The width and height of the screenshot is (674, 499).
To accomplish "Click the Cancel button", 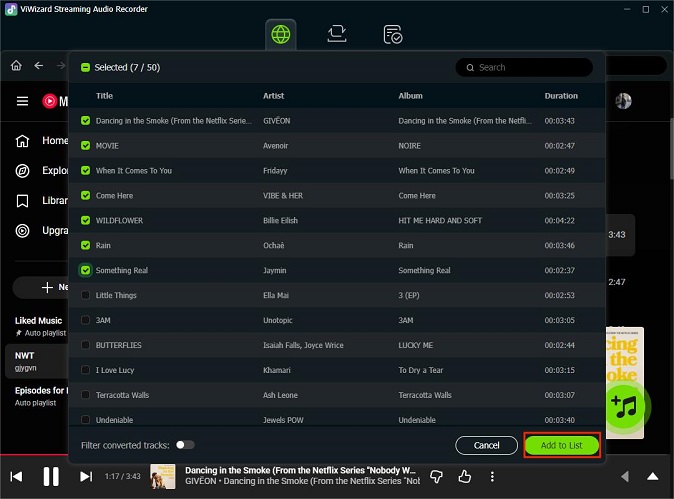I will coord(486,445).
